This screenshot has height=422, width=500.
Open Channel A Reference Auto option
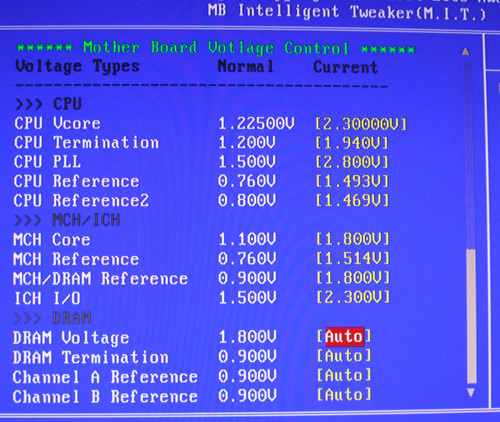pos(344,375)
